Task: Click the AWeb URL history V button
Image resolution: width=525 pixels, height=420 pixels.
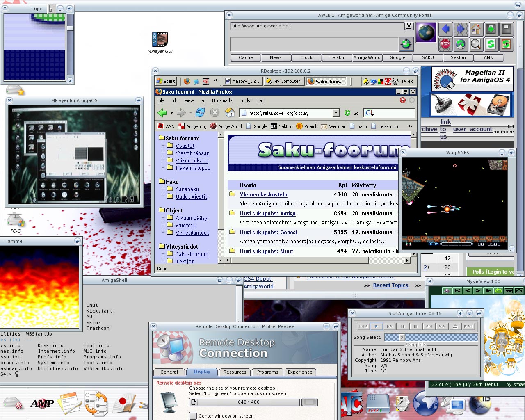Action: click(x=409, y=26)
